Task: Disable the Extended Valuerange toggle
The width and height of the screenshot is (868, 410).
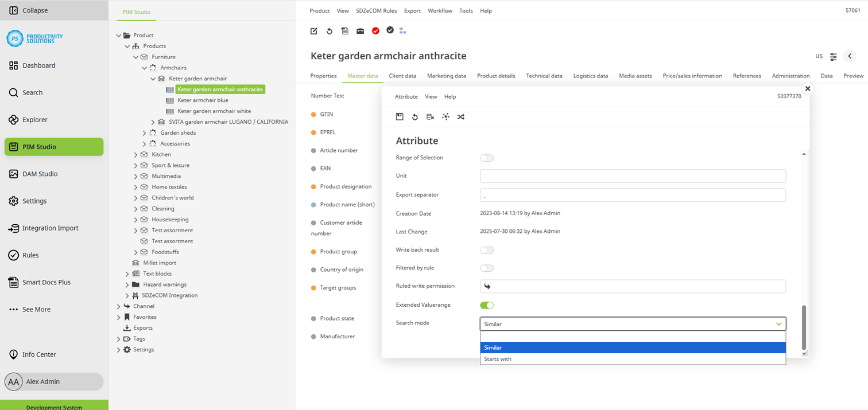Action: click(487, 304)
